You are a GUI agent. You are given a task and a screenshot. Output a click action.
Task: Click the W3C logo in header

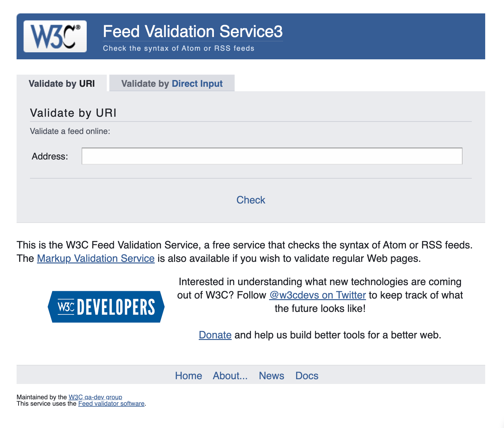click(55, 36)
